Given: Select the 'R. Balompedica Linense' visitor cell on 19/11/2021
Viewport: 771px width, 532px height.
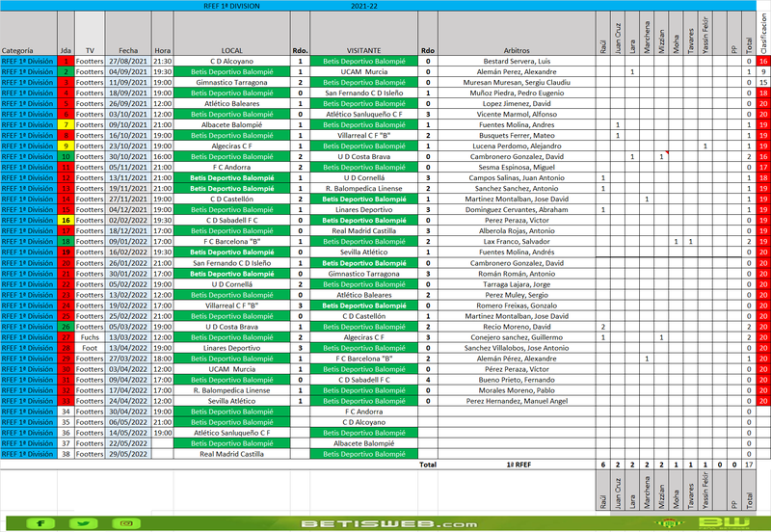Looking at the screenshot, I should click(x=364, y=188).
